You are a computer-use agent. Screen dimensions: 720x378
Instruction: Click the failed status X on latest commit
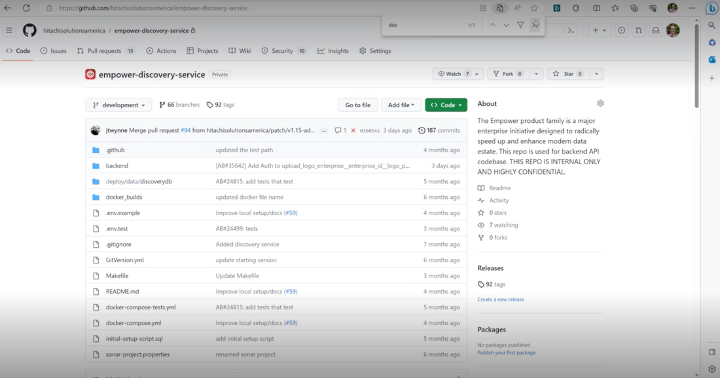pyautogui.click(x=353, y=130)
